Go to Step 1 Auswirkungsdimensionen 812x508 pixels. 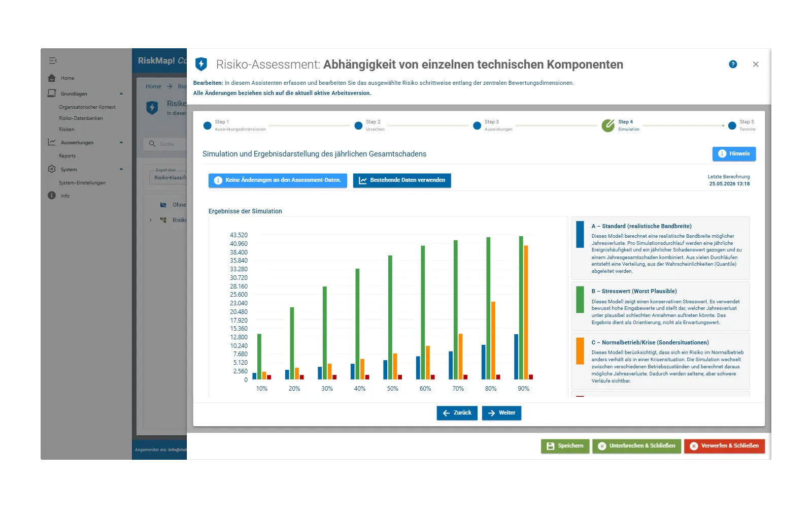207,126
